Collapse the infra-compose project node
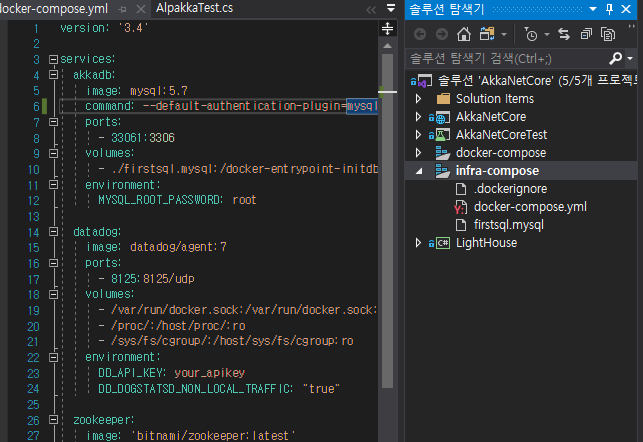Viewport: 643px width, 442px height. pos(420,171)
